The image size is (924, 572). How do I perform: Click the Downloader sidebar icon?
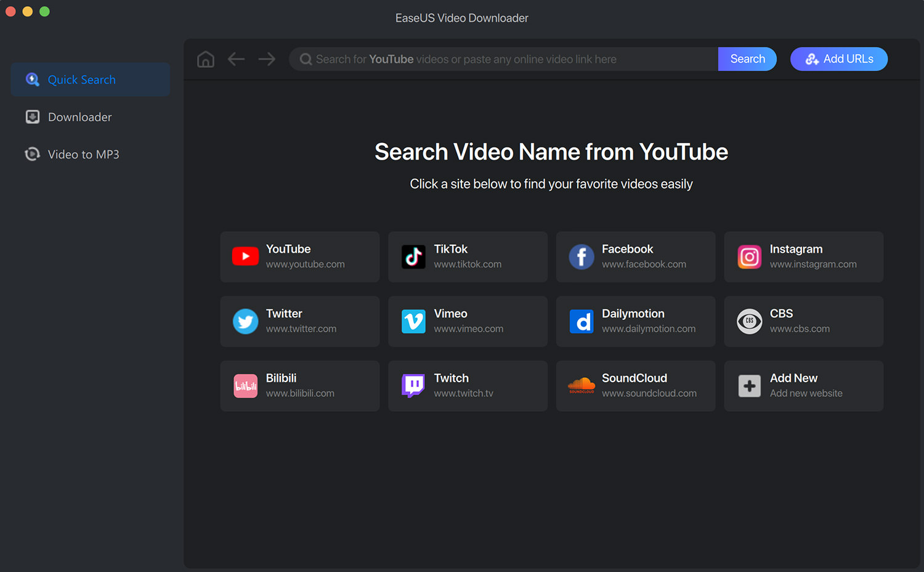click(x=32, y=117)
